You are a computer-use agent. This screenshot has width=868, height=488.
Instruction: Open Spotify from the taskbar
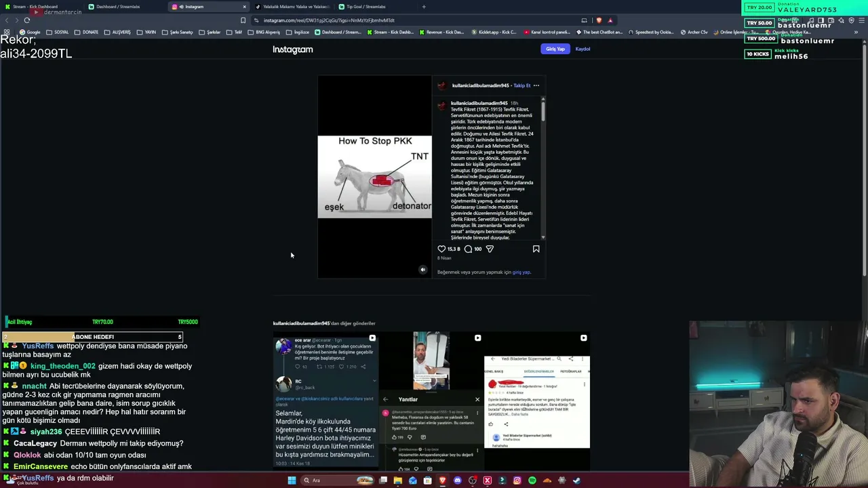(x=532, y=481)
